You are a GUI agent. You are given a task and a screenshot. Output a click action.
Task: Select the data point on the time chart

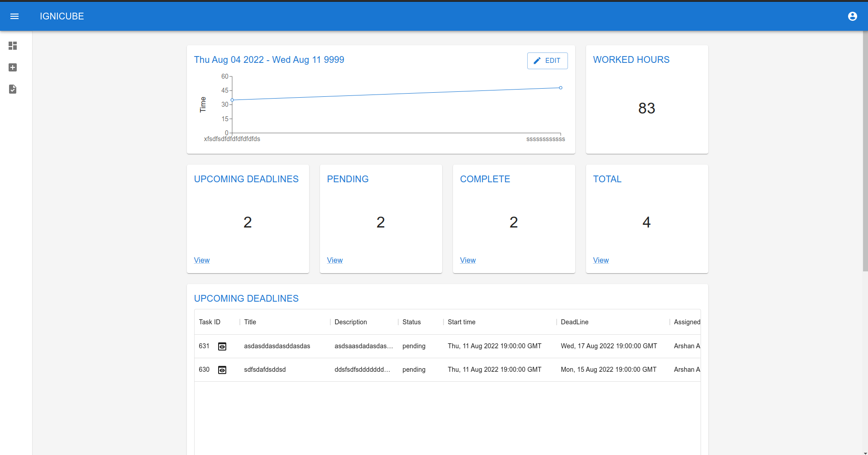tap(561, 88)
